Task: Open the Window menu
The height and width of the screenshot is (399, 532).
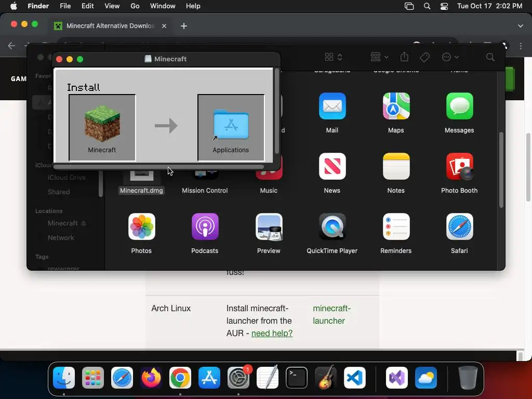Action: click(163, 6)
